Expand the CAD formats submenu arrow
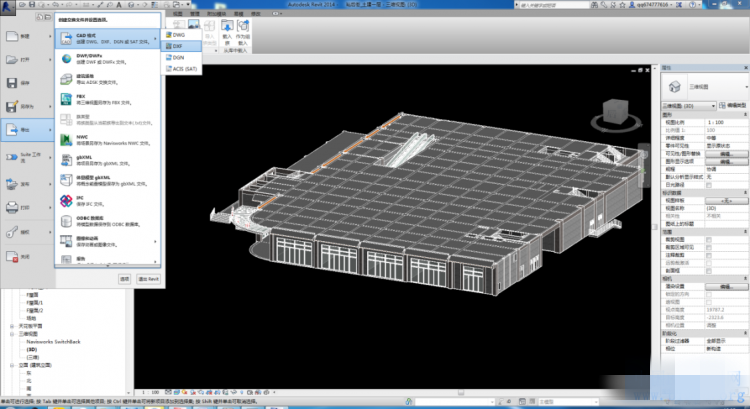Screen dimensions: 750x409 [155, 38]
